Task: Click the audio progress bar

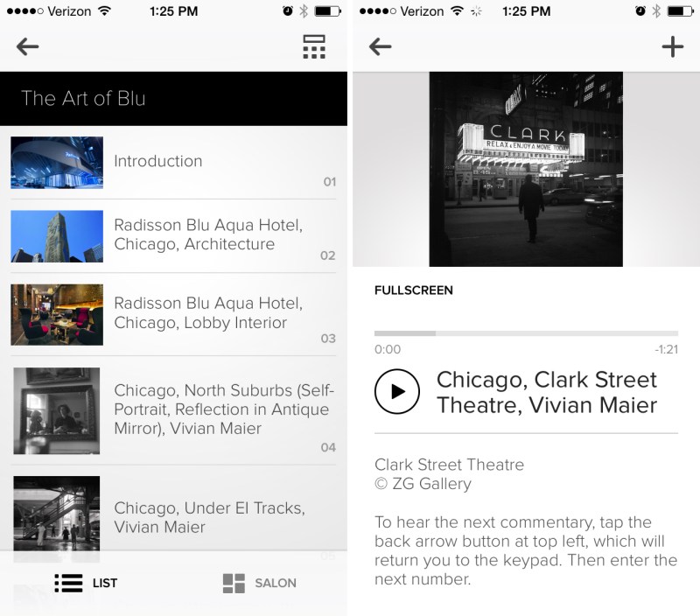Action: click(x=526, y=333)
